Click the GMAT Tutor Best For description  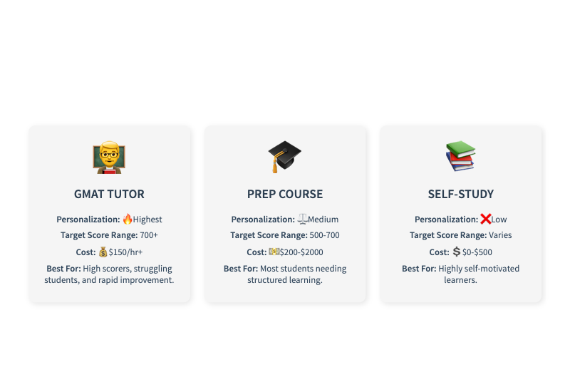(x=109, y=274)
